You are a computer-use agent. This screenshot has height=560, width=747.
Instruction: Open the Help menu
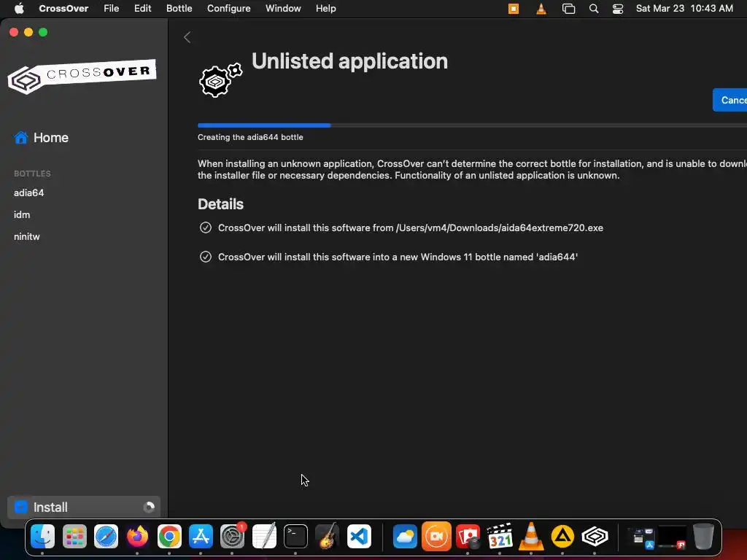(x=326, y=9)
